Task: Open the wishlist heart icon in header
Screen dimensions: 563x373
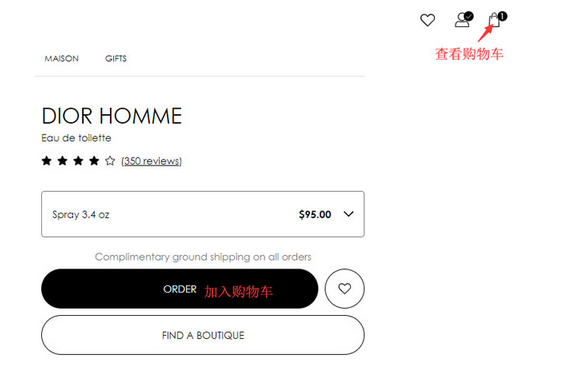Action: click(x=427, y=20)
